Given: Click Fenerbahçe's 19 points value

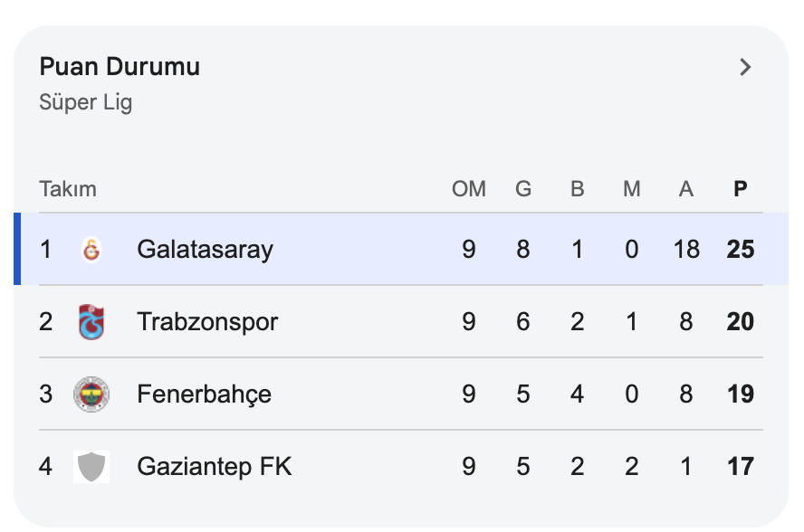Looking at the screenshot, I should point(741,394).
